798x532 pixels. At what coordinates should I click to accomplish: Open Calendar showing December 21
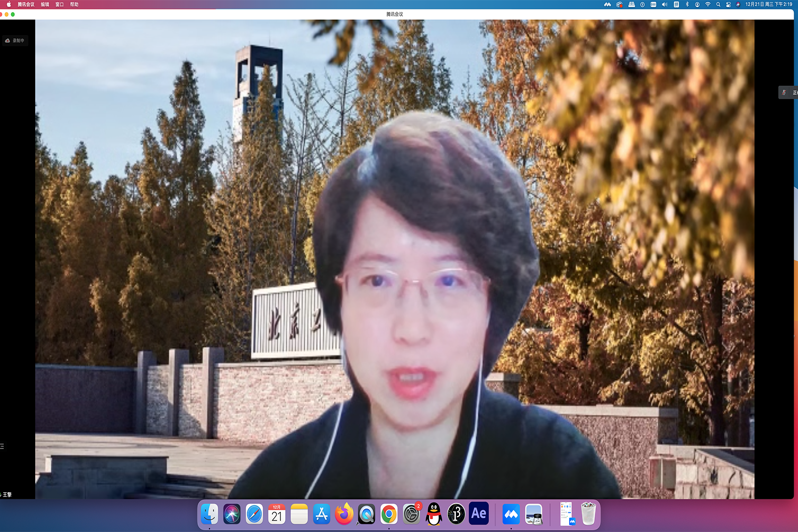click(276, 514)
